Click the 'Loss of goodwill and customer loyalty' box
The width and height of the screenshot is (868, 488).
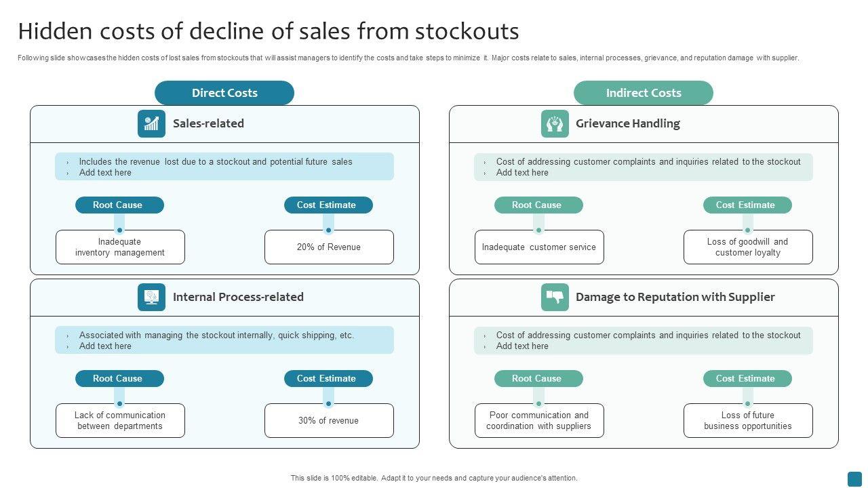pos(748,247)
